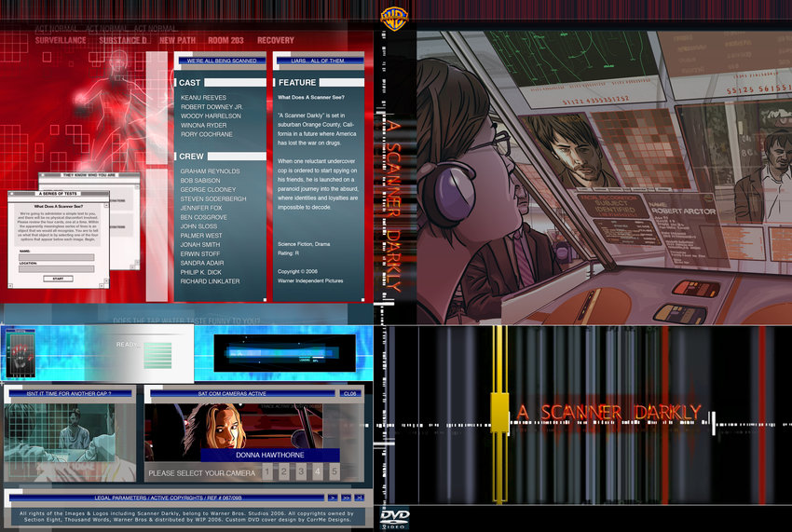Click the ISNT IT TIME FOR ANOTHER CAP header

(69, 393)
